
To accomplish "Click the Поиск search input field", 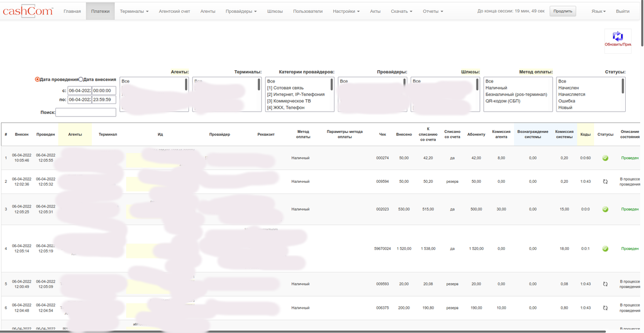I will pyautogui.click(x=86, y=113).
